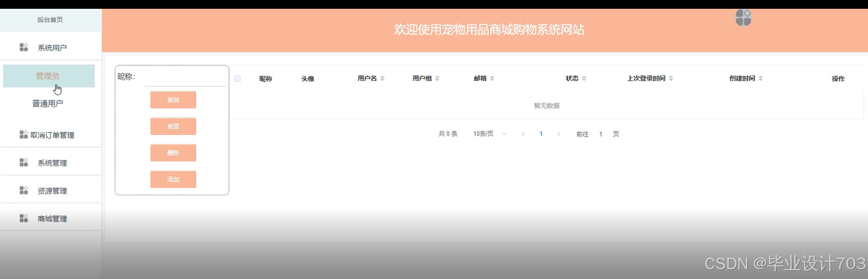Click the 系统用户 menu icon
The height and width of the screenshot is (279, 868).
(24, 47)
